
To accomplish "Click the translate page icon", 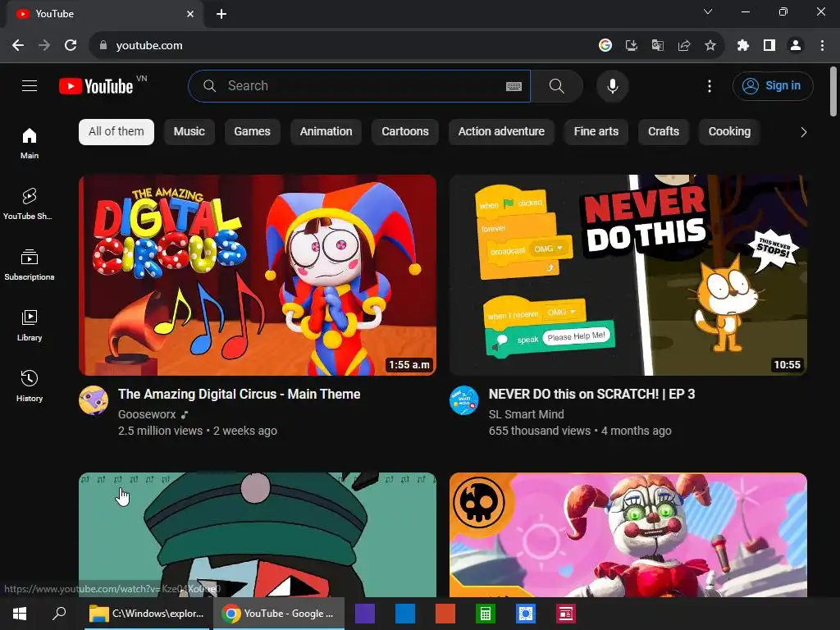I will (658, 46).
